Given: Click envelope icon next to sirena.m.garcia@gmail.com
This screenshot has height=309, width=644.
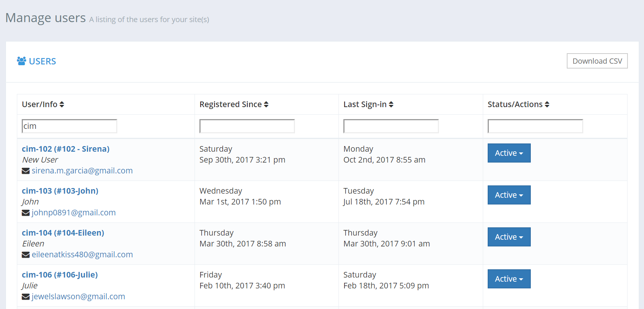Looking at the screenshot, I should 26,171.
